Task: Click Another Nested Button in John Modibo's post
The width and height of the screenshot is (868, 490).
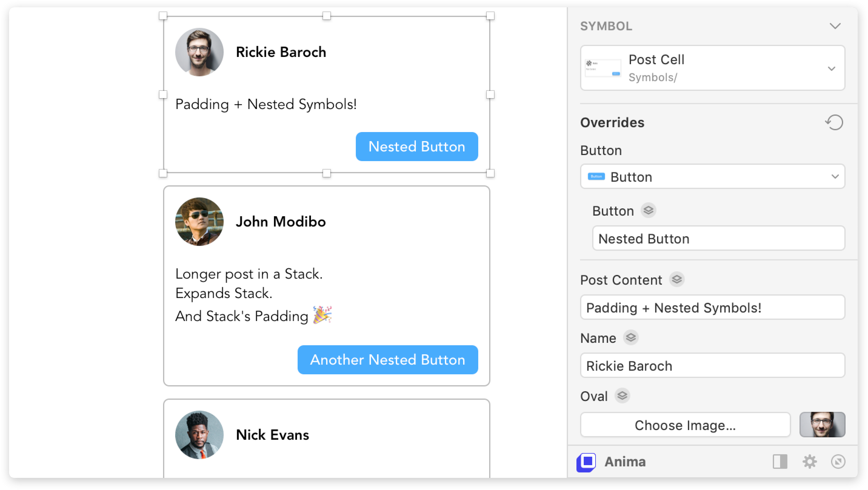Action: (x=388, y=360)
